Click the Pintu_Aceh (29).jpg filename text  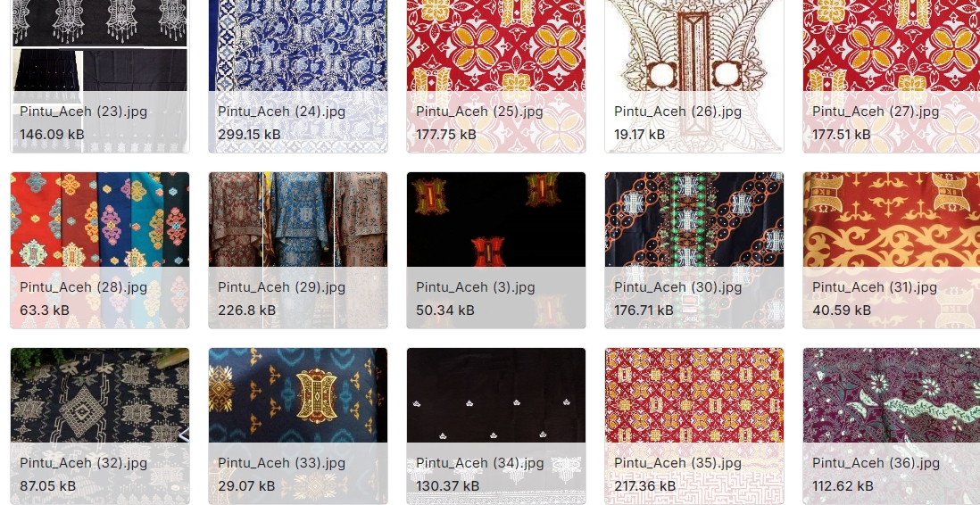click(x=281, y=287)
